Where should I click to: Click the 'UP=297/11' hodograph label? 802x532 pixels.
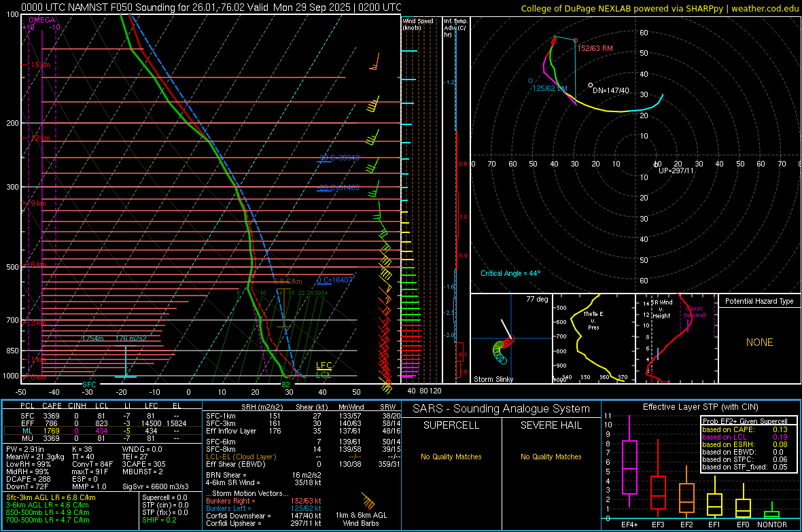coord(676,171)
